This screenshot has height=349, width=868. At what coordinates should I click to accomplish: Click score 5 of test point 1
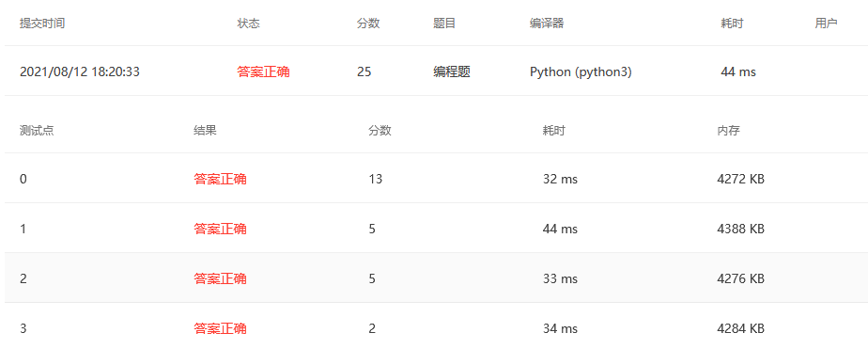tap(372, 229)
